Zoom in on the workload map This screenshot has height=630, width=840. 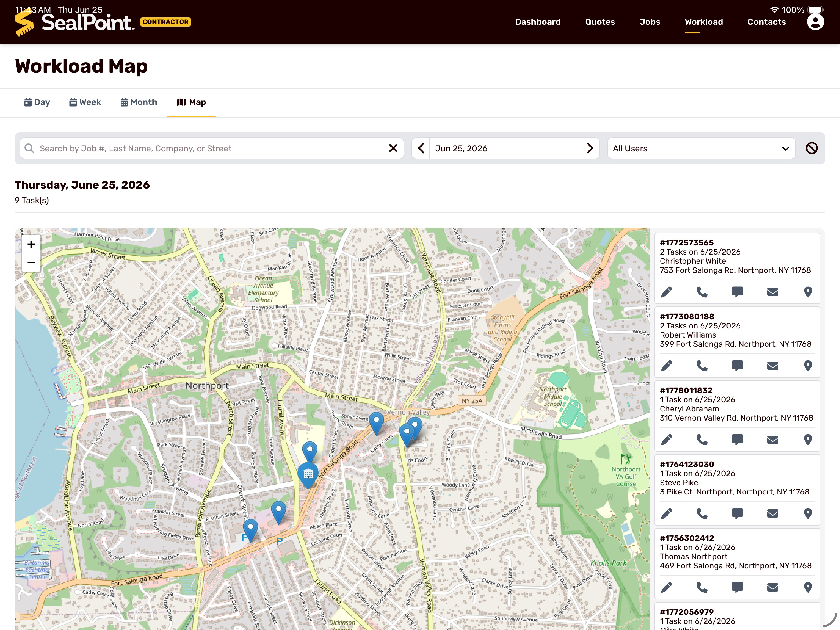click(x=31, y=244)
